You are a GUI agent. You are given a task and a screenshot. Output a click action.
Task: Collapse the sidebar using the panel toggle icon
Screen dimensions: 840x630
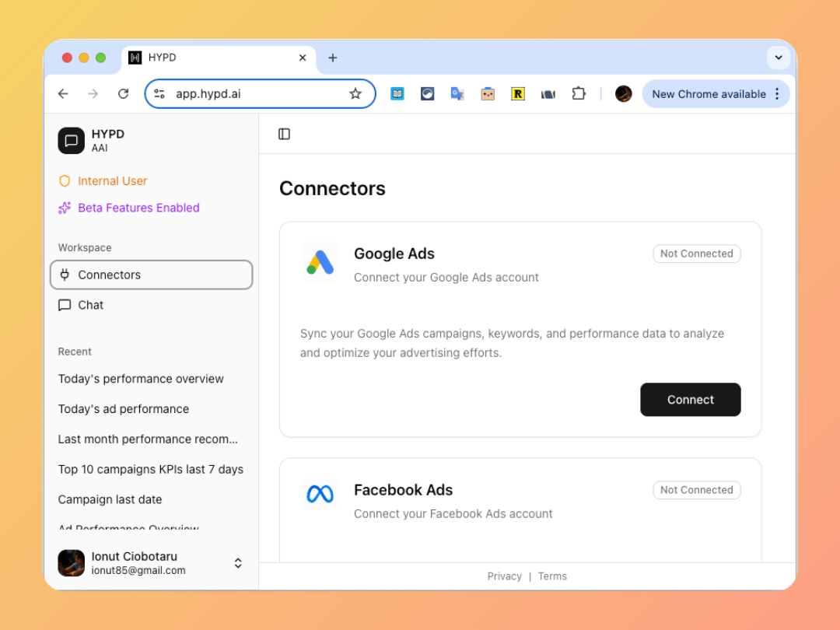coord(284,134)
